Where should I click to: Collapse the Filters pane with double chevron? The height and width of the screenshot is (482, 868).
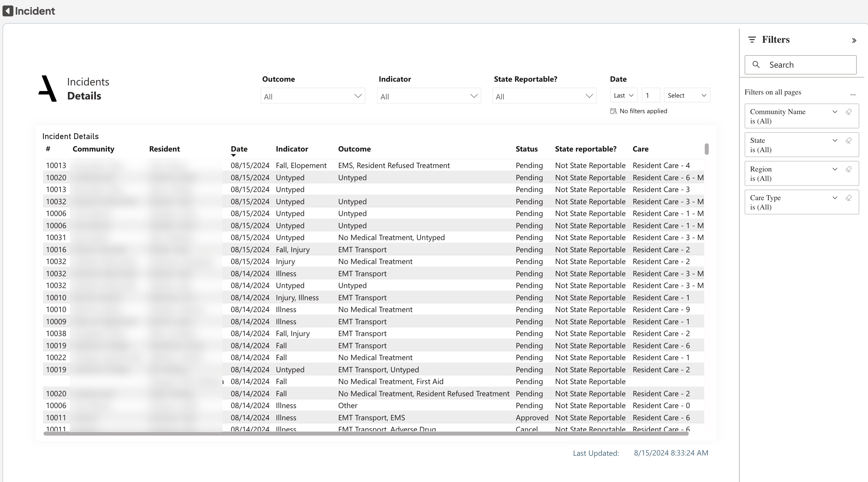click(854, 41)
